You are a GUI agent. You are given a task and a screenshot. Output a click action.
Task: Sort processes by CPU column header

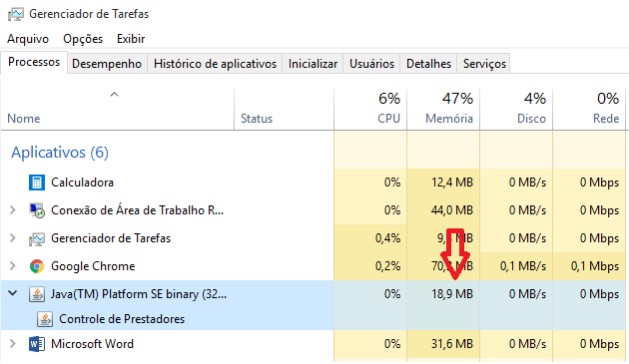(370, 109)
